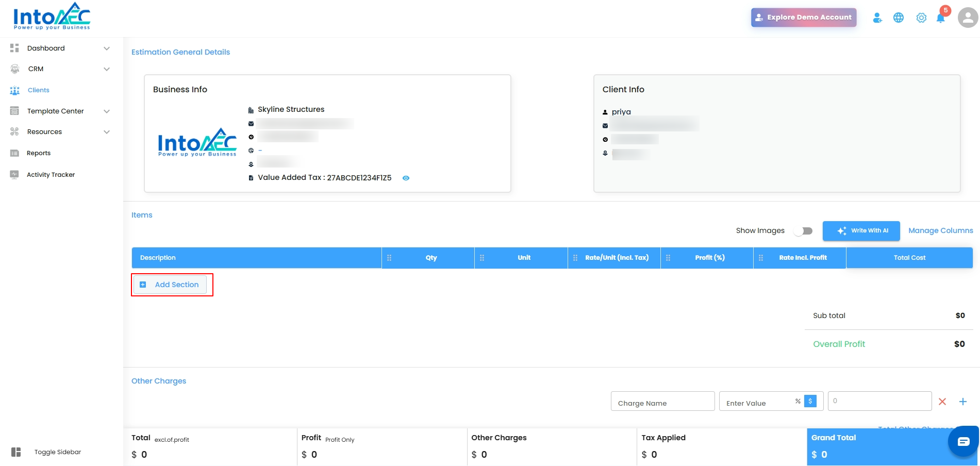Click the Other Charges section heading

(x=159, y=381)
